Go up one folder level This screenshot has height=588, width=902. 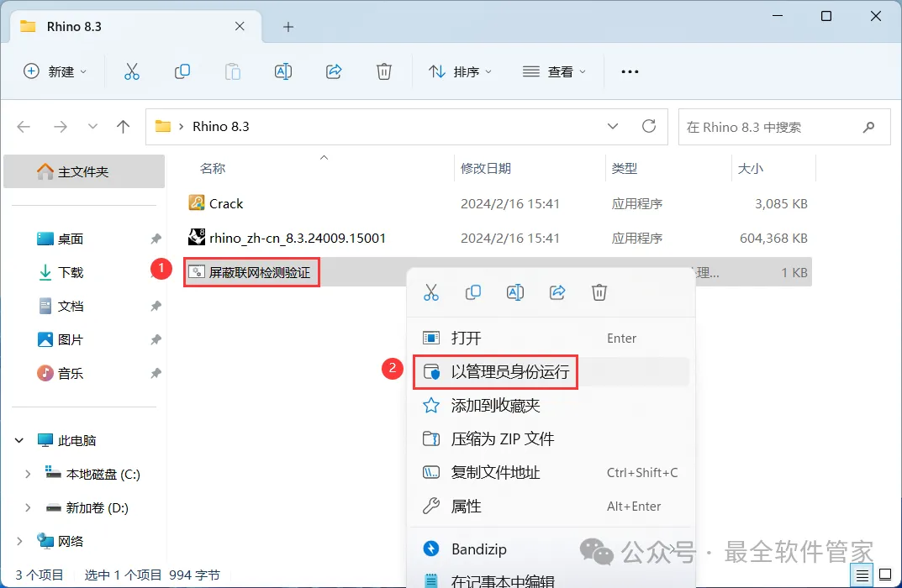(x=123, y=127)
